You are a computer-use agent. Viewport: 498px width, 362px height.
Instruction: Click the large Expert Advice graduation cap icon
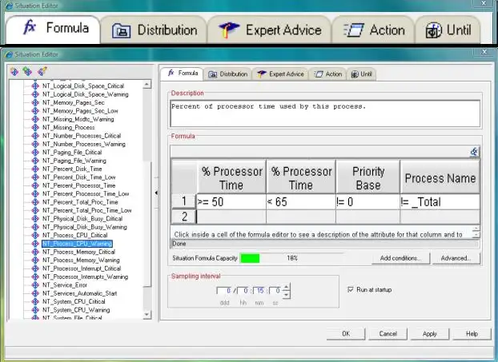click(229, 30)
